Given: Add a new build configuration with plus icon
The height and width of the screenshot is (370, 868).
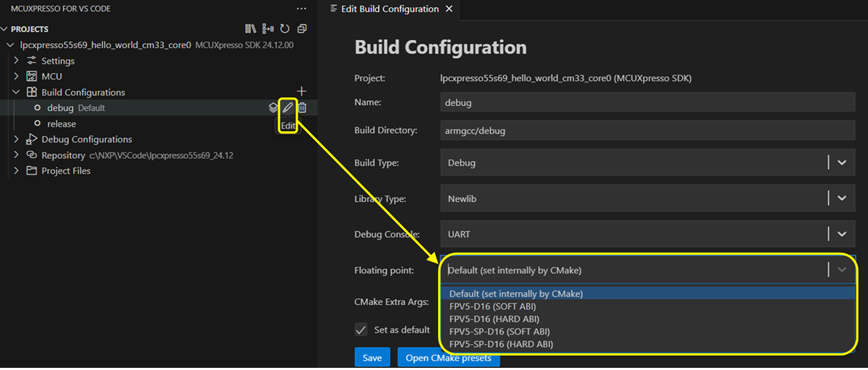Looking at the screenshot, I should [x=301, y=92].
